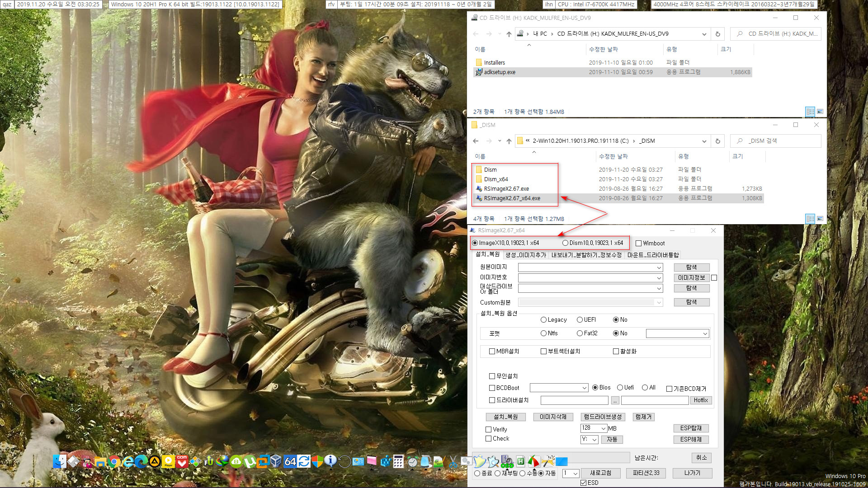Viewport: 868px width, 488px height.
Task: Open Internet Explorer from the dock
Action: pos(128,461)
